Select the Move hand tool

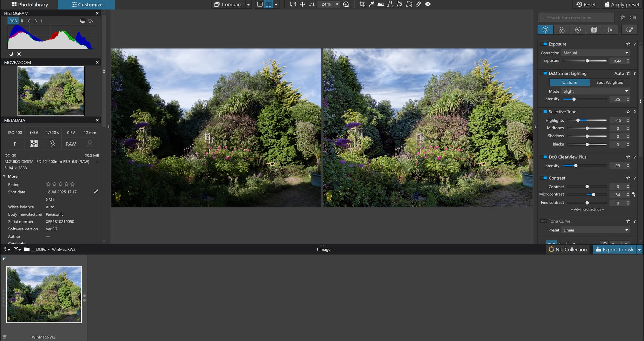pyautogui.click(x=302, y=4)
